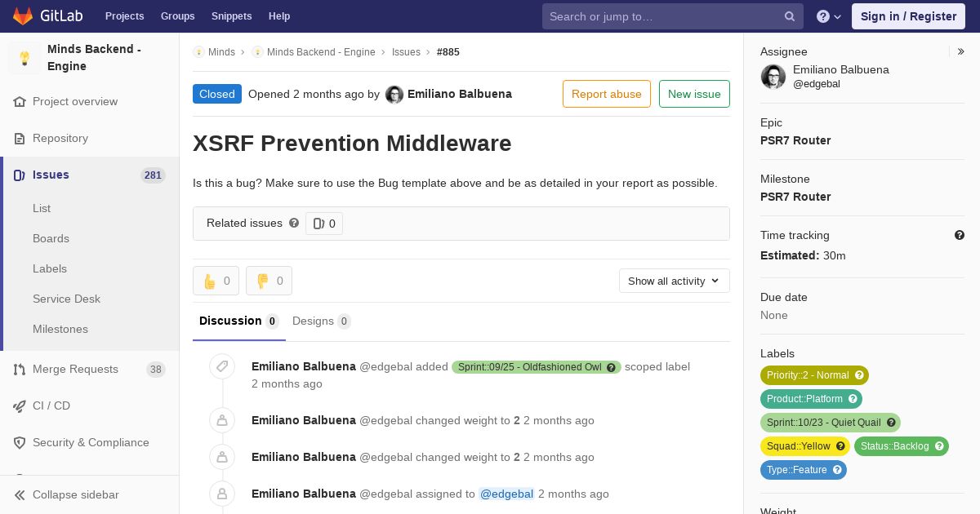Open the Minds breadcrumb link
This screenshot has width=980, height=514.
click(221, 52)
